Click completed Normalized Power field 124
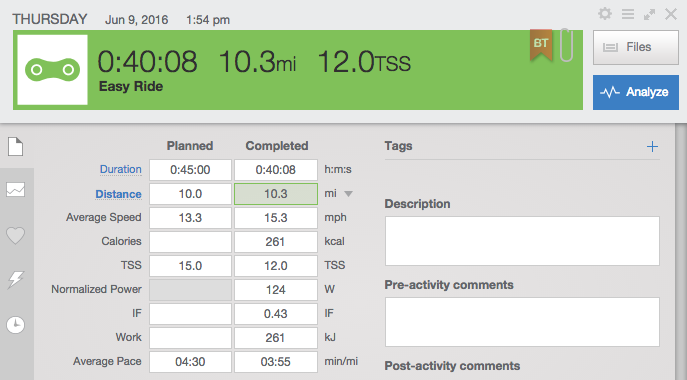This screenshot has height=380, width=687. point(276,290)
